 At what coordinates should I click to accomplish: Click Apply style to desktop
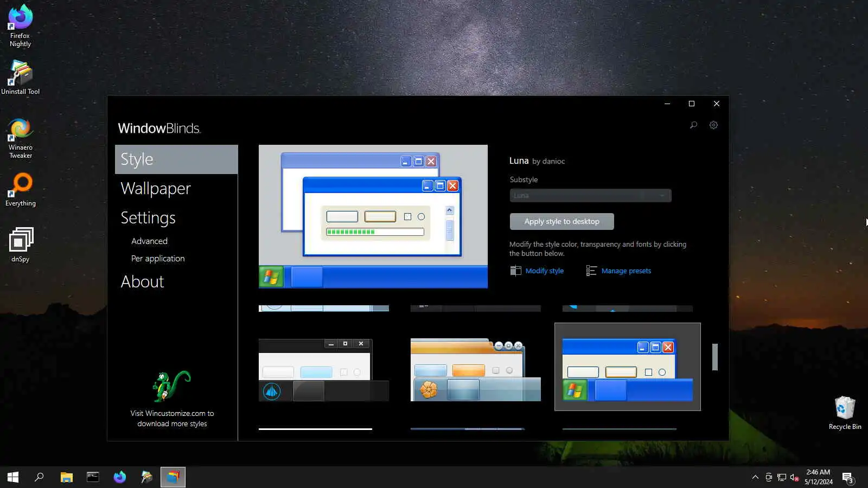(x=561, y=221)
